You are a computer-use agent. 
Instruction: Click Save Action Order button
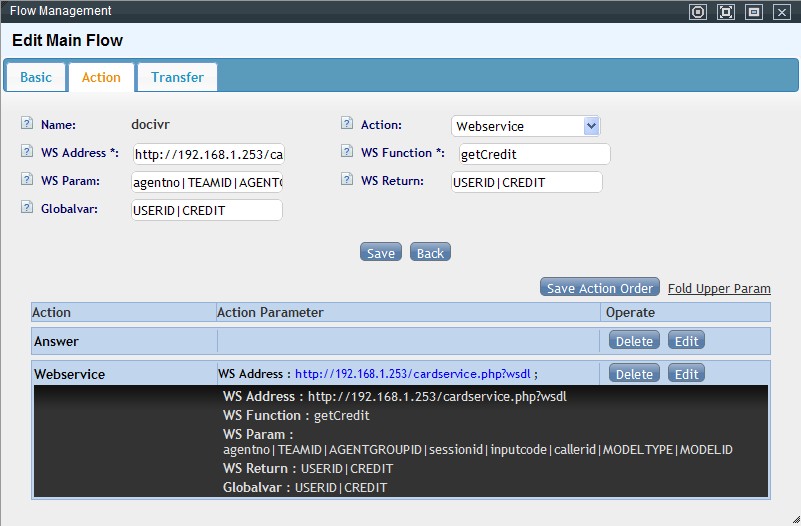[x=600, y=288]
